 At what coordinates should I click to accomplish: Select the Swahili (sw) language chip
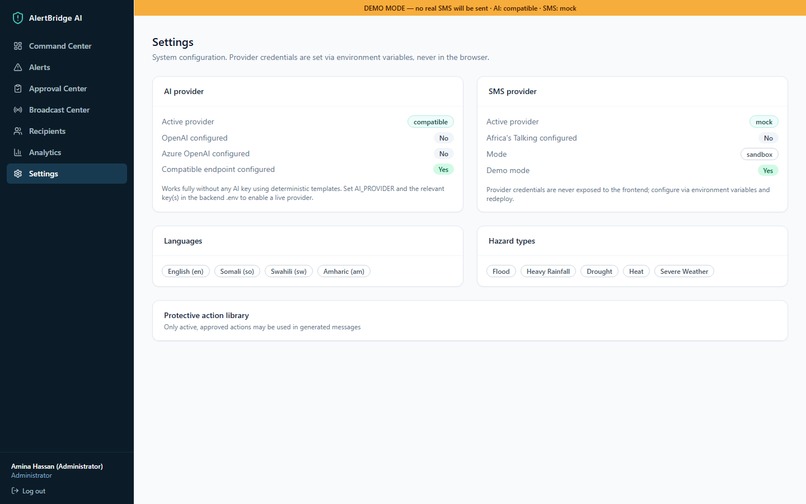(x=288, y=272)
